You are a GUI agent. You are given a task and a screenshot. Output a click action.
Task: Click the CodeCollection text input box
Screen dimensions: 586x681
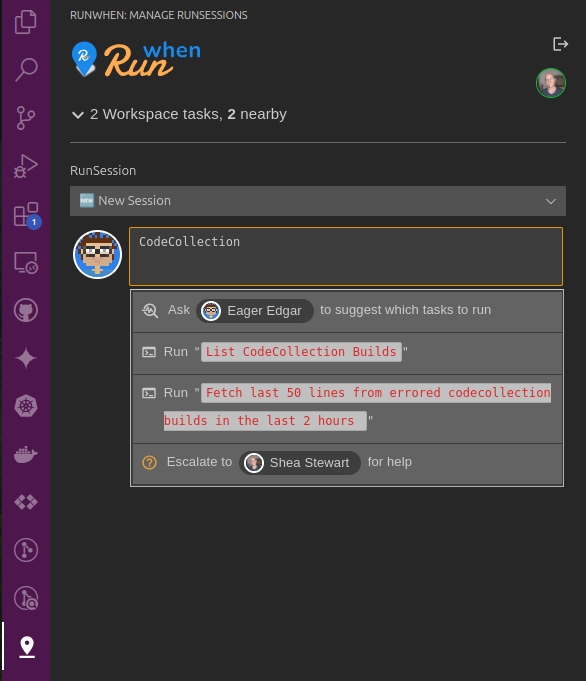click(x=346, y=256)
